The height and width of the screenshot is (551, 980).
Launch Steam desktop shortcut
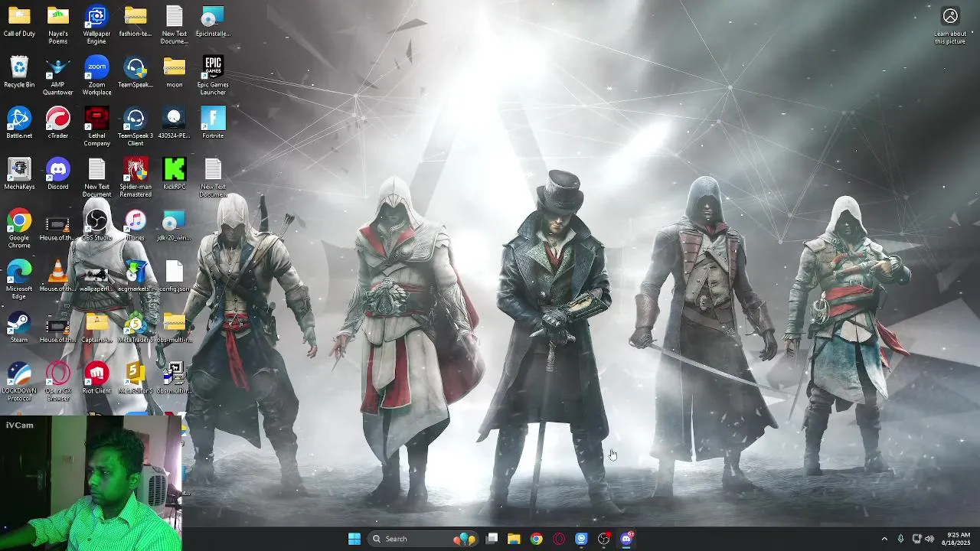point(19,327)
